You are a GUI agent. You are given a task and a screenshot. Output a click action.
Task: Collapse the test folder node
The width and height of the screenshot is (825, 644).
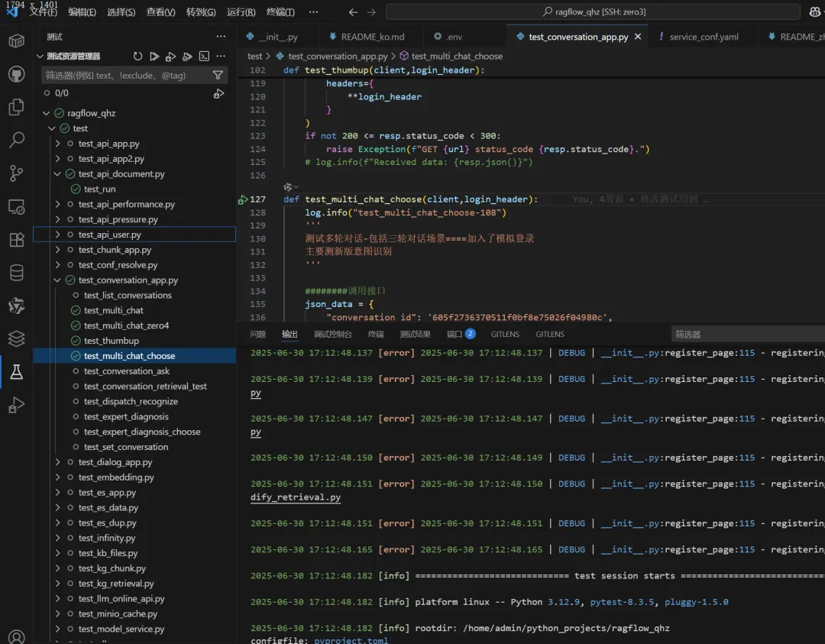click(x=52, y=128)
